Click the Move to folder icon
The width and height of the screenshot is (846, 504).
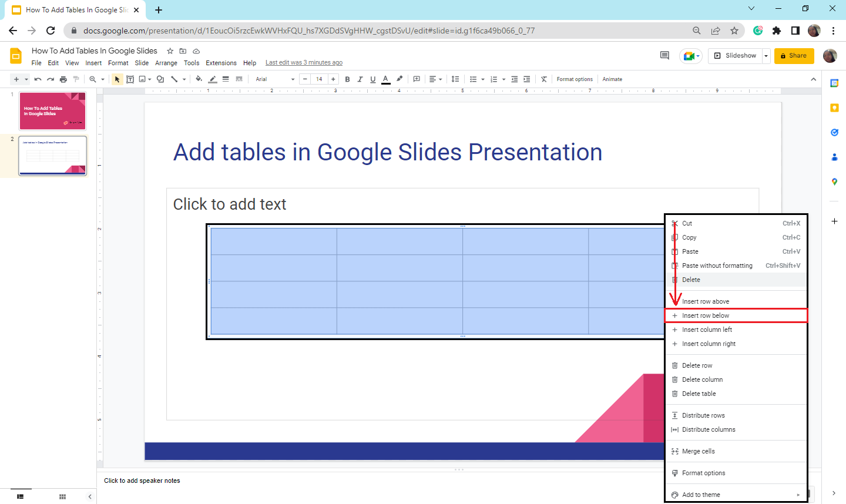click(183, 51)
